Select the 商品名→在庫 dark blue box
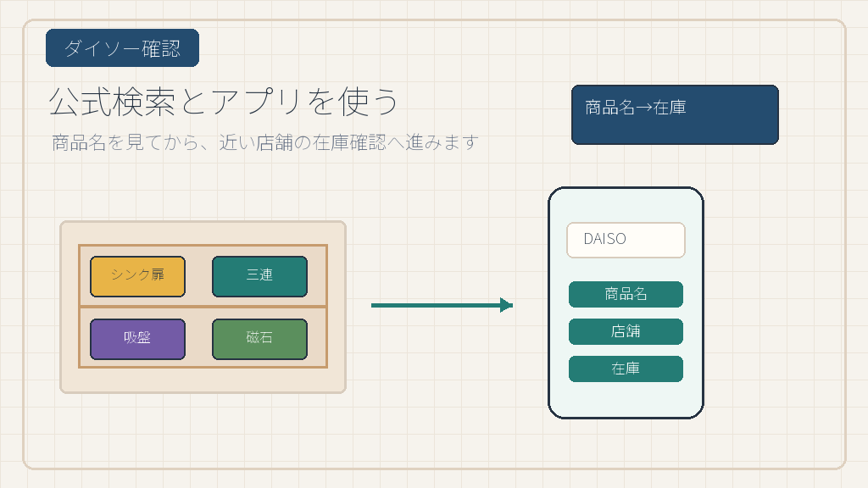868x488 pixels. pyautogui.click(x=675, y=114)
